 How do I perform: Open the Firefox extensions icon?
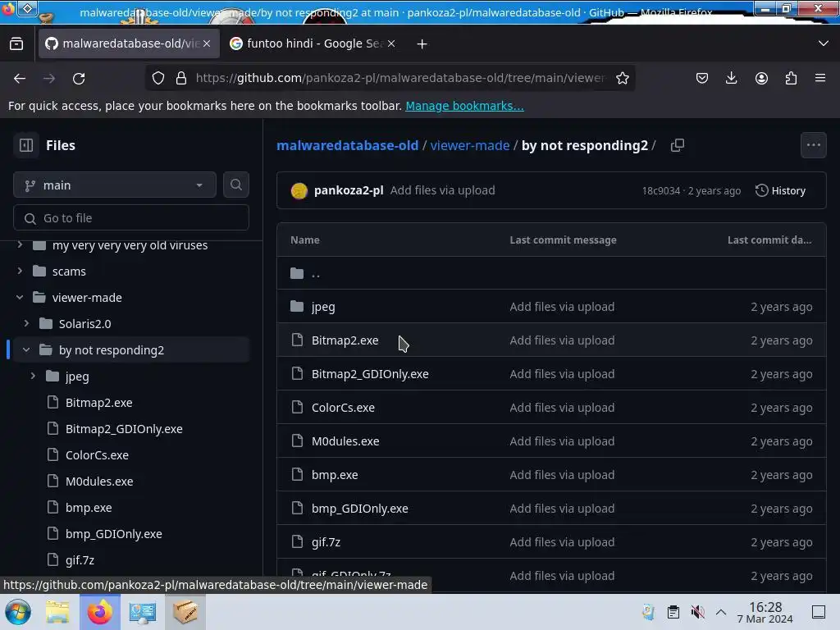tap(791, 78)
